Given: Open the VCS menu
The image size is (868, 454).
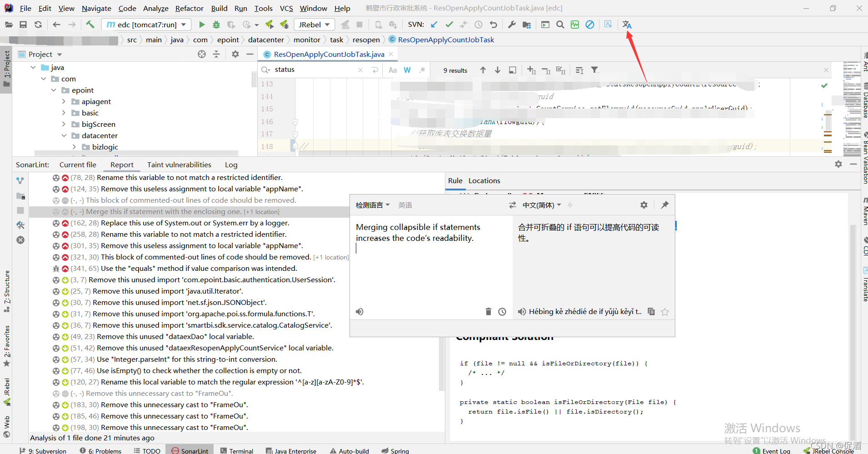Looking at the screenshot, I should click(x=286, y=8).
